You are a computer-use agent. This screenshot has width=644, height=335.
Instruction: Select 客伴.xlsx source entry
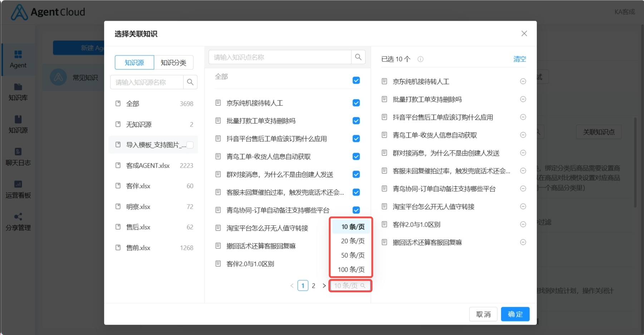tap(154, 186)
